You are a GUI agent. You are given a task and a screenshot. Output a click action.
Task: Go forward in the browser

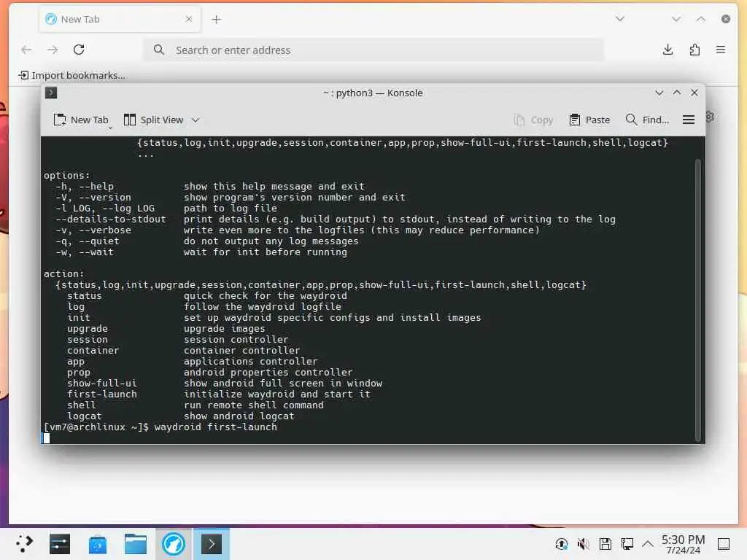click(x=53, y=50)
